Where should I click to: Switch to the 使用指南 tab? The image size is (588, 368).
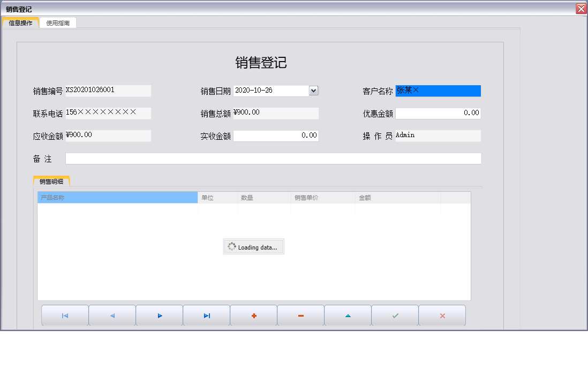57,22
